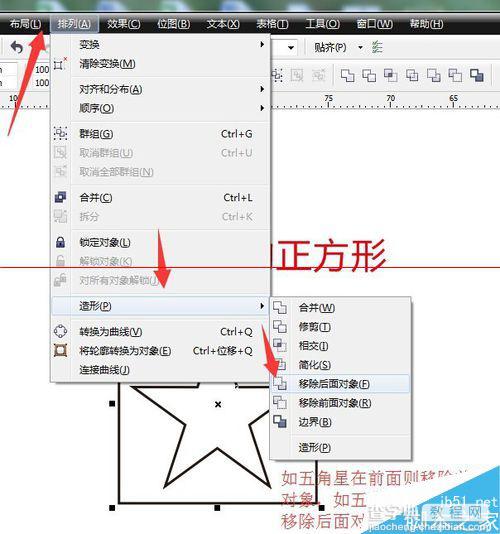
Task: Click the 合并(W) weld icon in submenu
Action: 280,308
